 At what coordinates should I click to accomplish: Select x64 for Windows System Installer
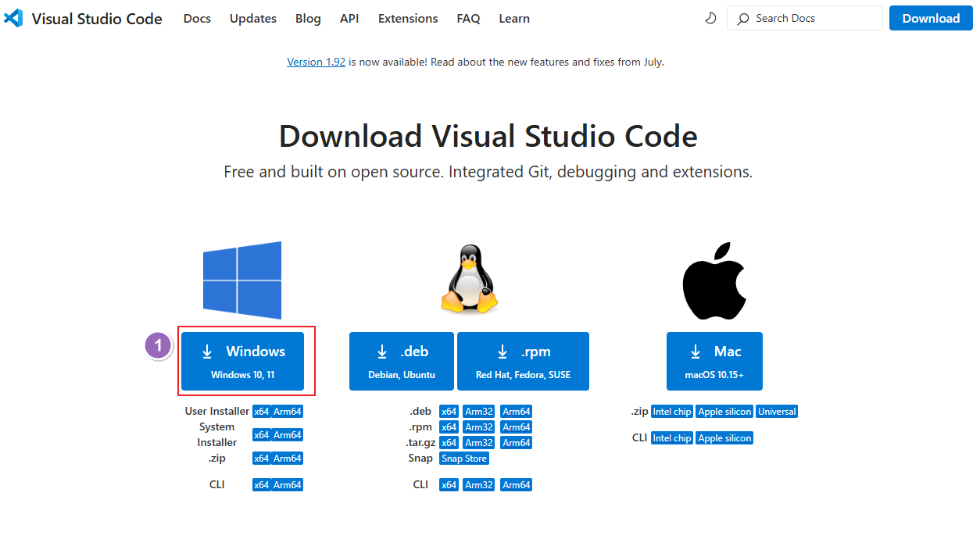[261, 435]
